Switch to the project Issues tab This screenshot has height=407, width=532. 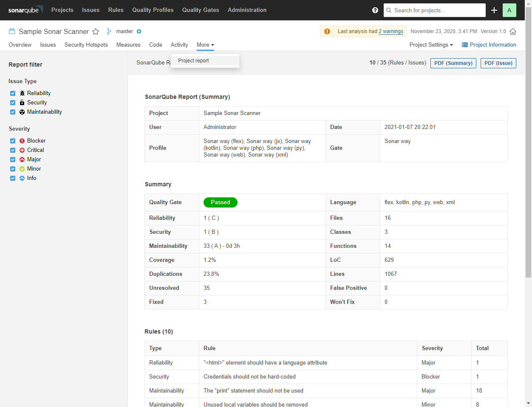48,45
